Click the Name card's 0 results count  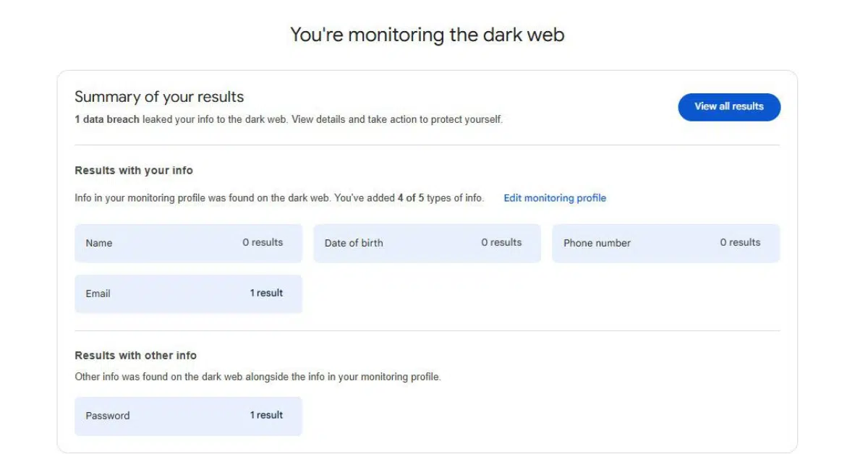pos(263,243)
